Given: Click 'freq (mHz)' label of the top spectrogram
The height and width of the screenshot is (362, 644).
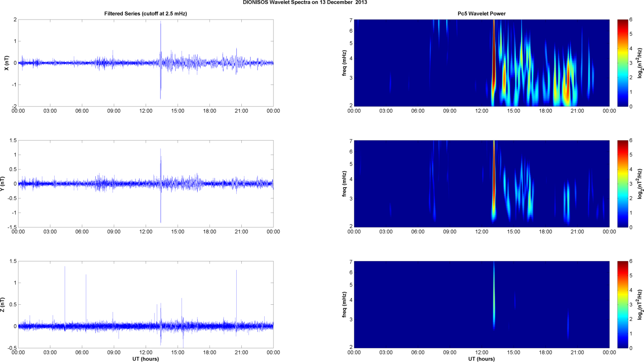Looking at the screenshot, I should pos(345,63).
